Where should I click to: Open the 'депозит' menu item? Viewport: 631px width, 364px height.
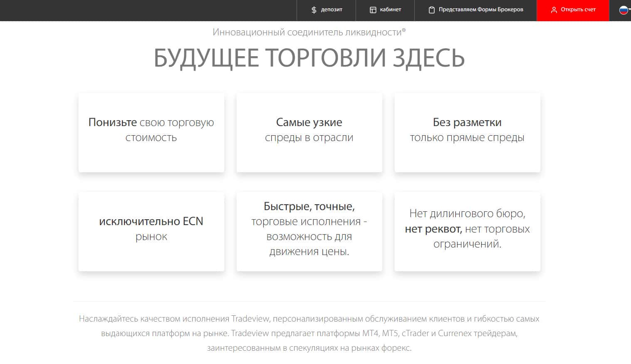[332, 10]
